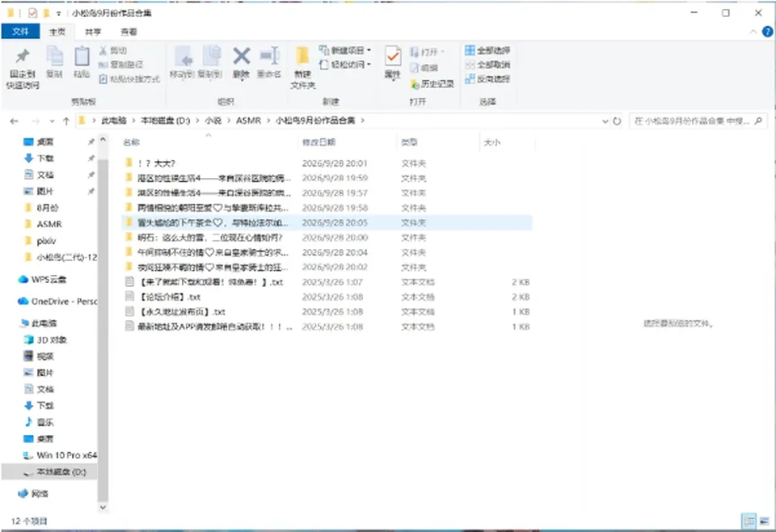Select OneDrive in the navigation pane
The width and height of the screenshot is (776, 532).
pos(57,302)
